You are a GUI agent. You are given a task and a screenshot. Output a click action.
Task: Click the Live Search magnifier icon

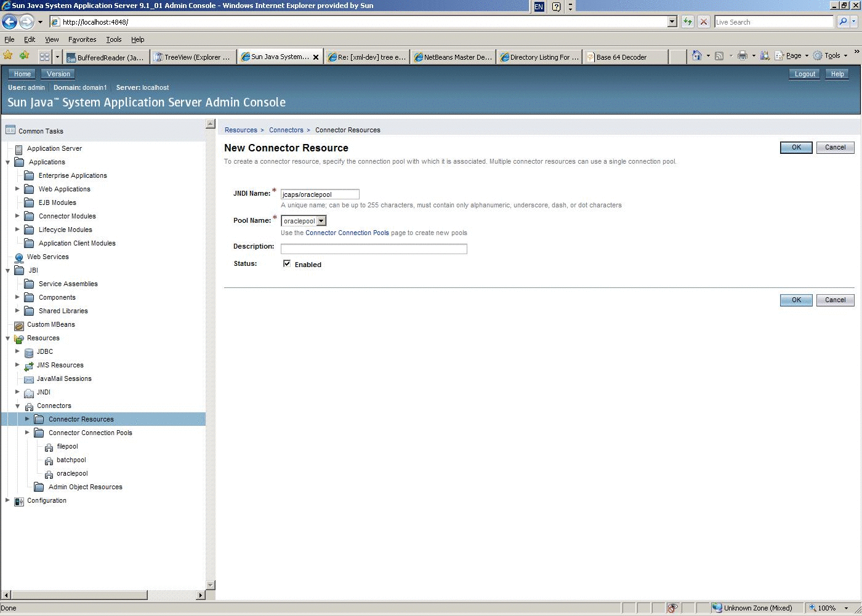[843, 22]
